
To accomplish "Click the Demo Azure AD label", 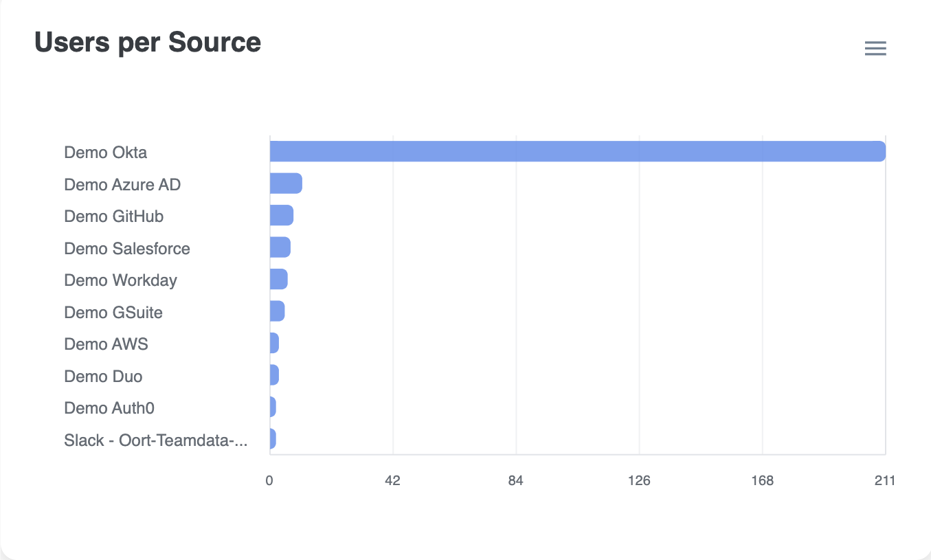I will click(122, 185).
